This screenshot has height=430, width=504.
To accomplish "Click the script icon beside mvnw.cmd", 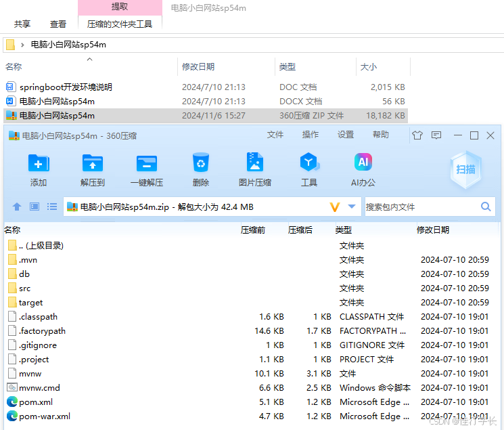I will (12, 387).
